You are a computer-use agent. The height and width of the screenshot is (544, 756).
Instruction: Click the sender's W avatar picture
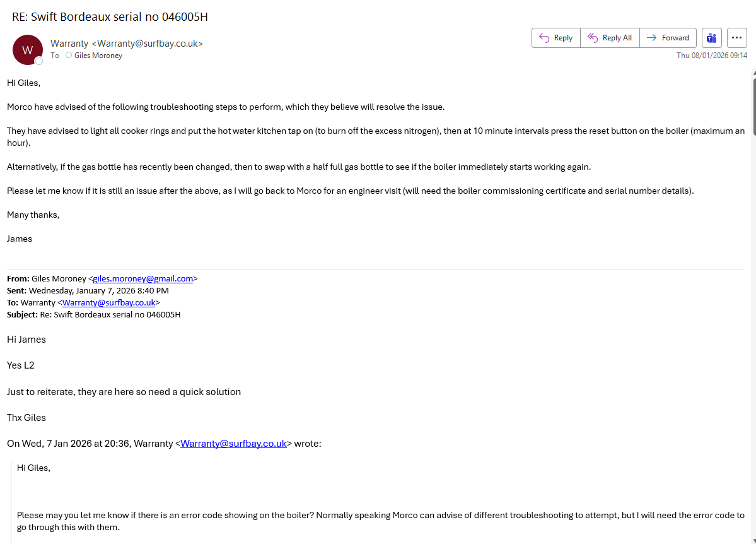tap(27, 50)
